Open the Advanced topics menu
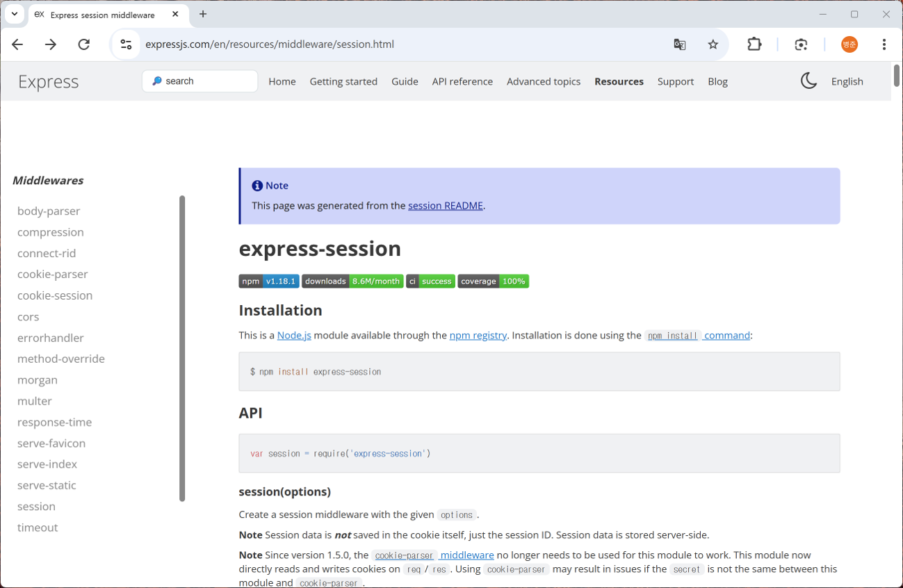The width and height of the screenshot is (903, 588). tap(544, 81)
